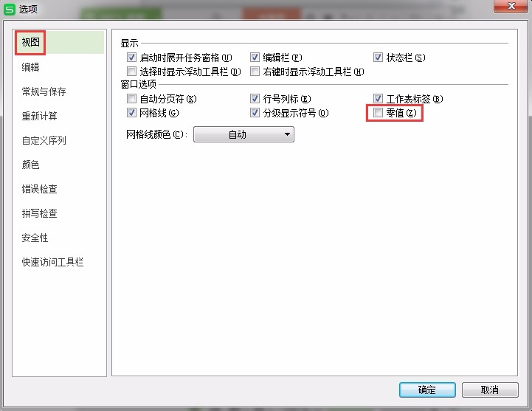Enable the 零值 checkbox
This screenshot has width=532, height=411.
coord(378,113)
